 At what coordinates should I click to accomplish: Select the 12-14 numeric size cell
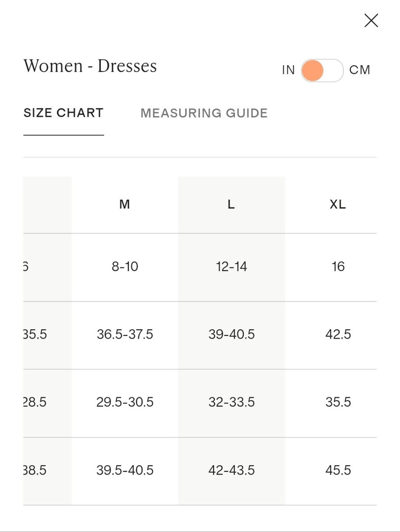point(231,266)
